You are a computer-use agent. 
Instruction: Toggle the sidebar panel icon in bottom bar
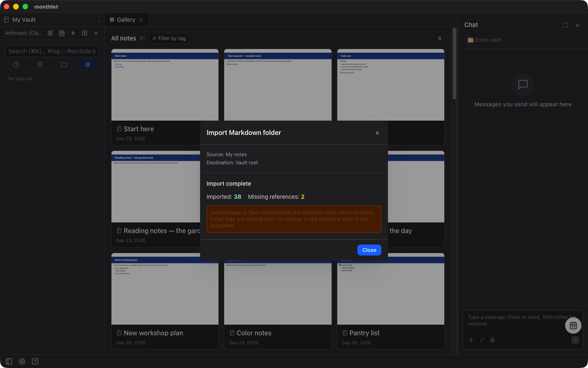(9, 361)
